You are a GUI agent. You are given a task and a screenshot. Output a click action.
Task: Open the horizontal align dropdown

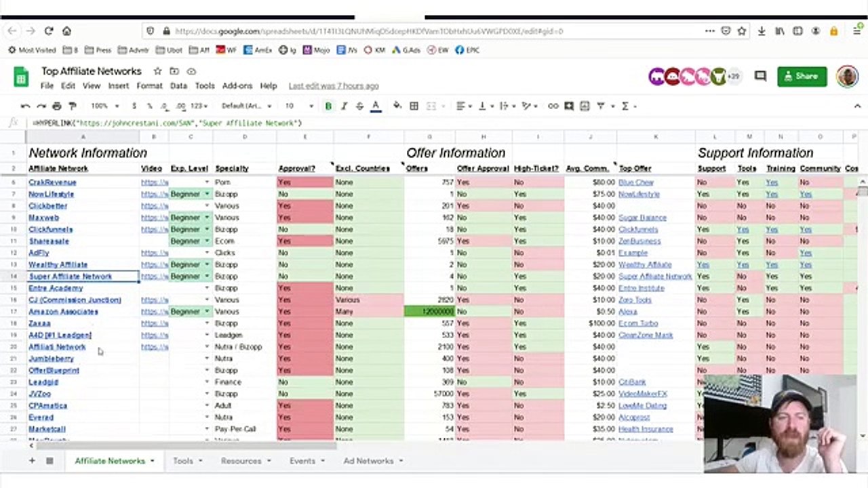coord(465,106)
